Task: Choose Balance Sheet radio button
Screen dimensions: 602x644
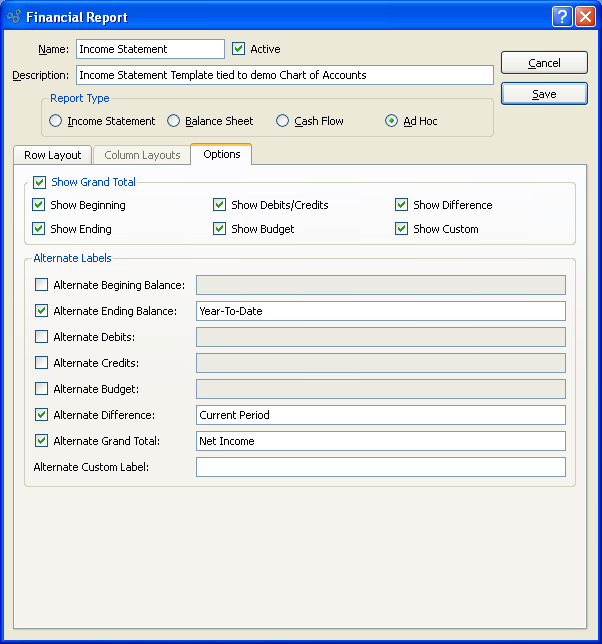Action: [x=174, y=121]
